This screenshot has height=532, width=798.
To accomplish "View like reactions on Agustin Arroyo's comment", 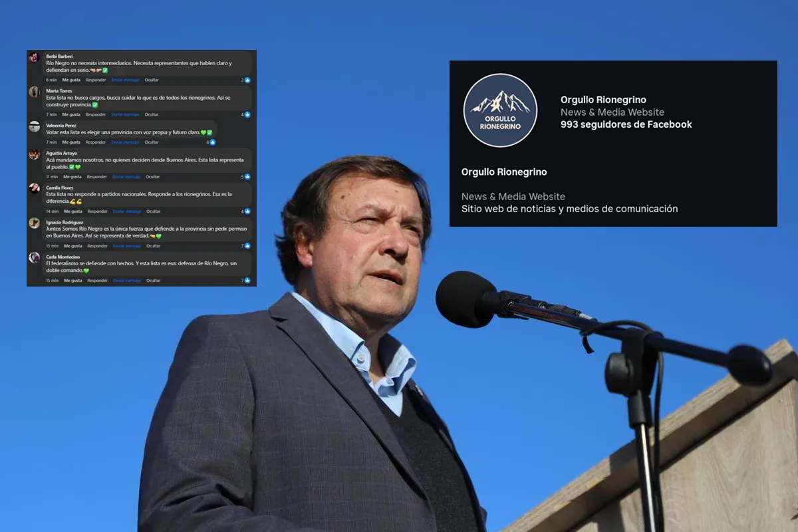I will (245, 177).
